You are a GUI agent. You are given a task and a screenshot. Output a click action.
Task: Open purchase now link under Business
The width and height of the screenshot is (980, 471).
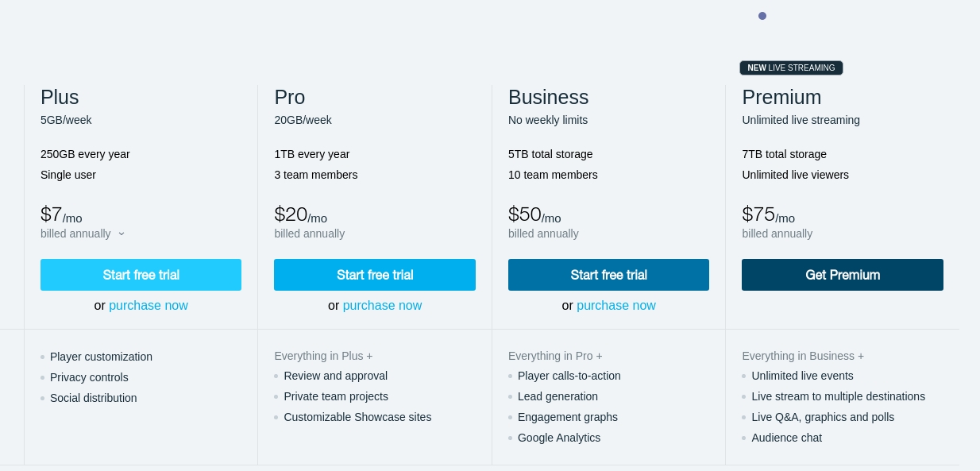616,306
